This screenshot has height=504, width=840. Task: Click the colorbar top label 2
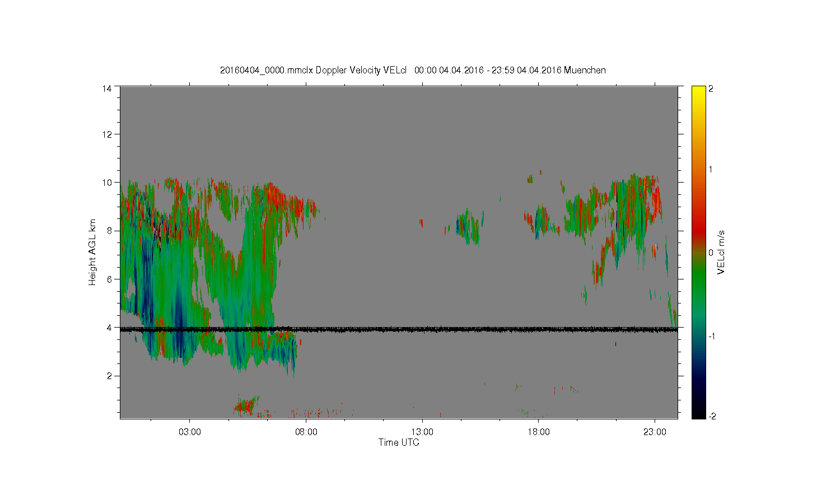pos(711,88)
